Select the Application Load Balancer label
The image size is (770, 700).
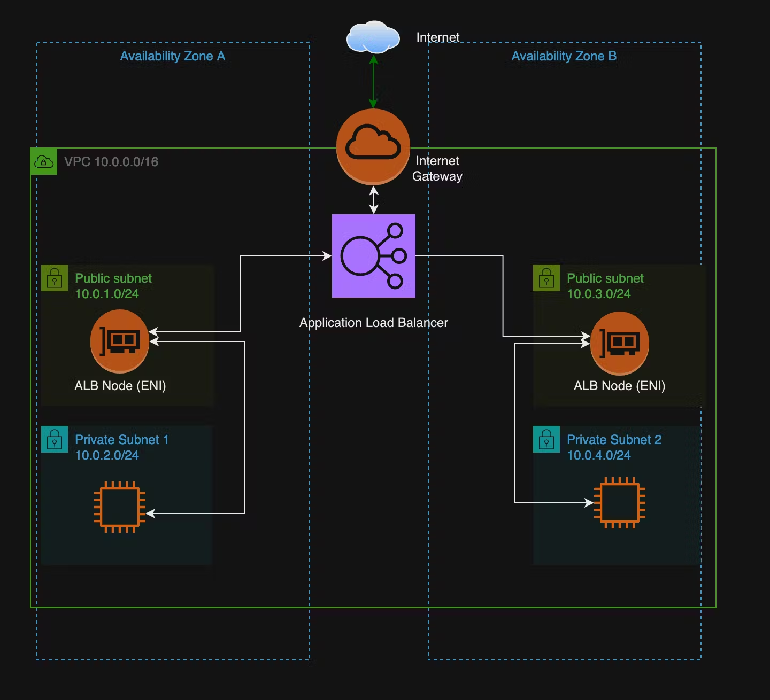[374, 323]
